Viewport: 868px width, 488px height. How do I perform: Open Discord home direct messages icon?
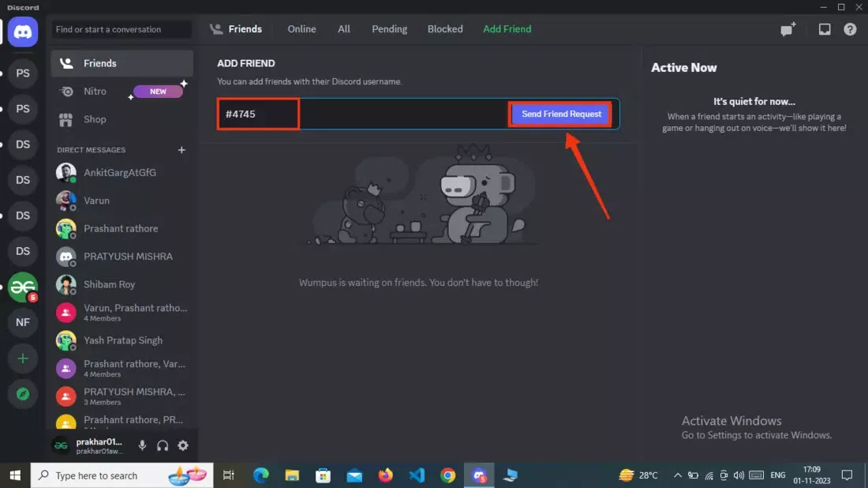[23, 32]
